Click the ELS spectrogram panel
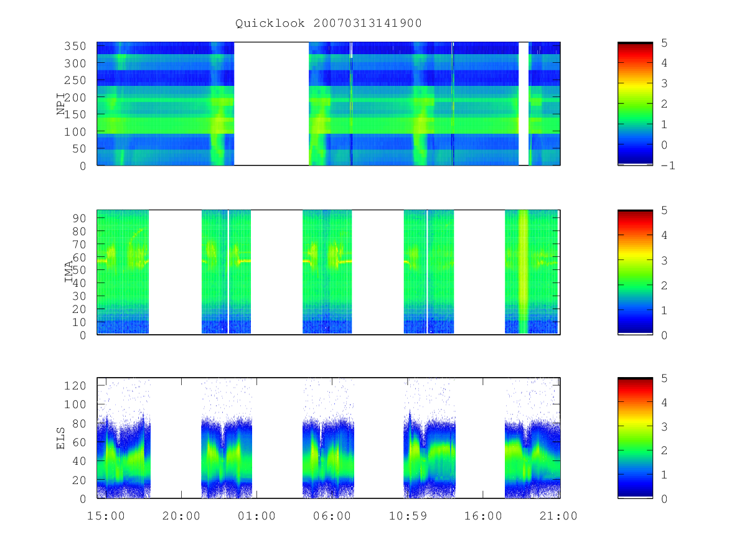 click(x=329, y=437)
